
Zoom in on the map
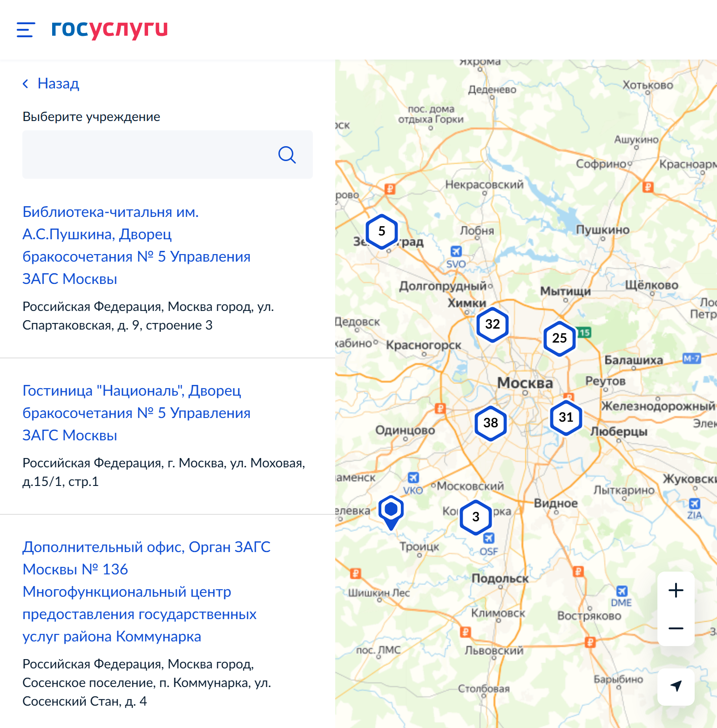point(676,590)
